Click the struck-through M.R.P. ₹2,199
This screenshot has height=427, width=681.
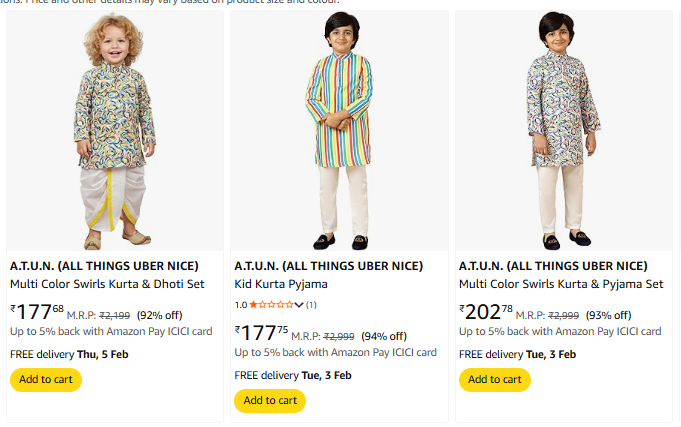116,314
